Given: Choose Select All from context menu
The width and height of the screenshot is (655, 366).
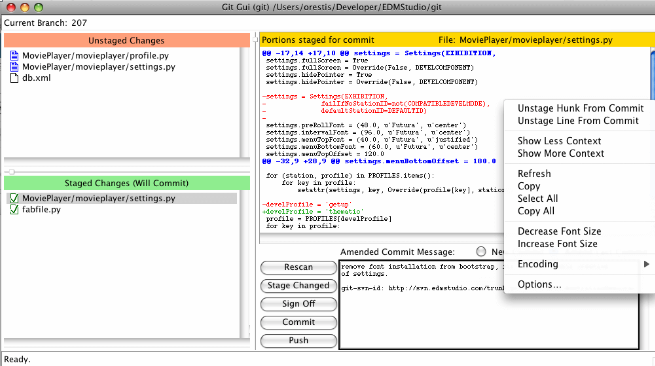Looking at the screenshot, I should coord(538,198).
